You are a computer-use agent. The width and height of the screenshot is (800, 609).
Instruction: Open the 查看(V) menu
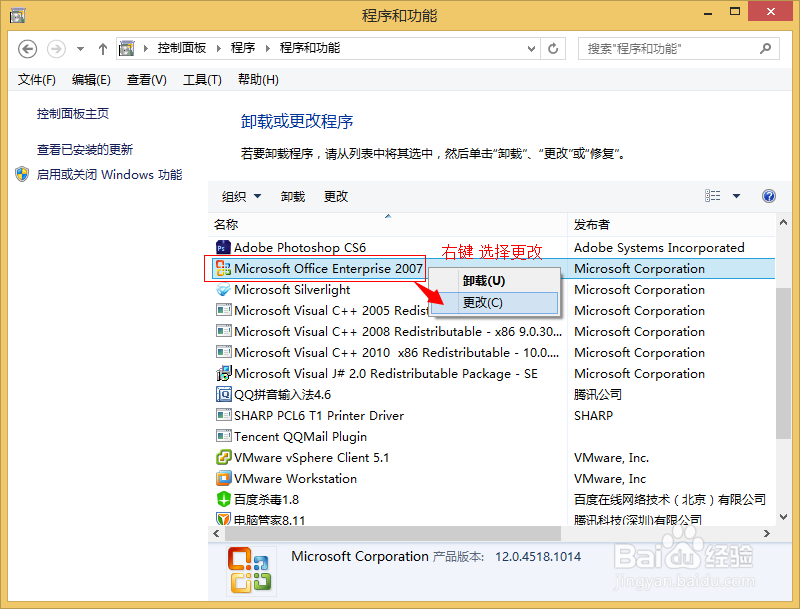pos(146,80)
